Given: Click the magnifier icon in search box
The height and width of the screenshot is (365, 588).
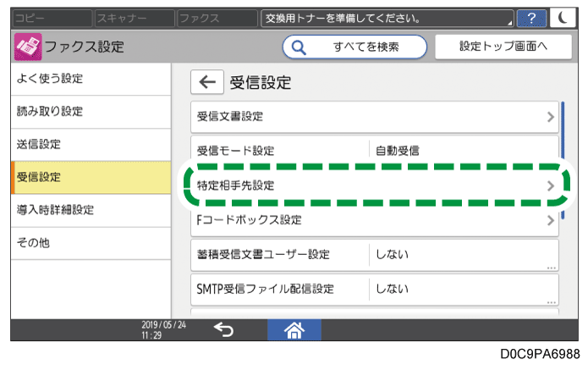Looking at the screenshot, I should 299,47.
